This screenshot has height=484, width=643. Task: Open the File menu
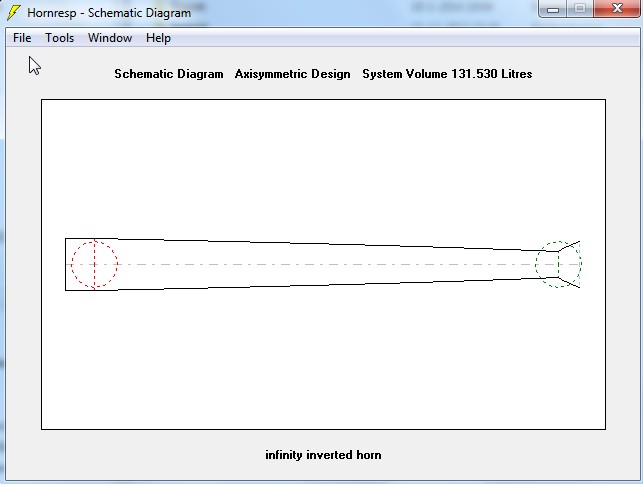22,38
